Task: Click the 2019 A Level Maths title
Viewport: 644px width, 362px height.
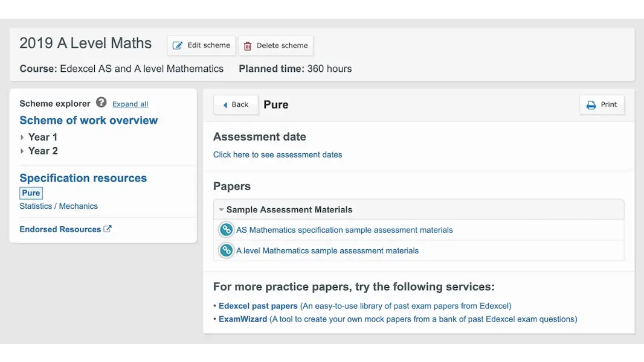Action: coord(85,43)
